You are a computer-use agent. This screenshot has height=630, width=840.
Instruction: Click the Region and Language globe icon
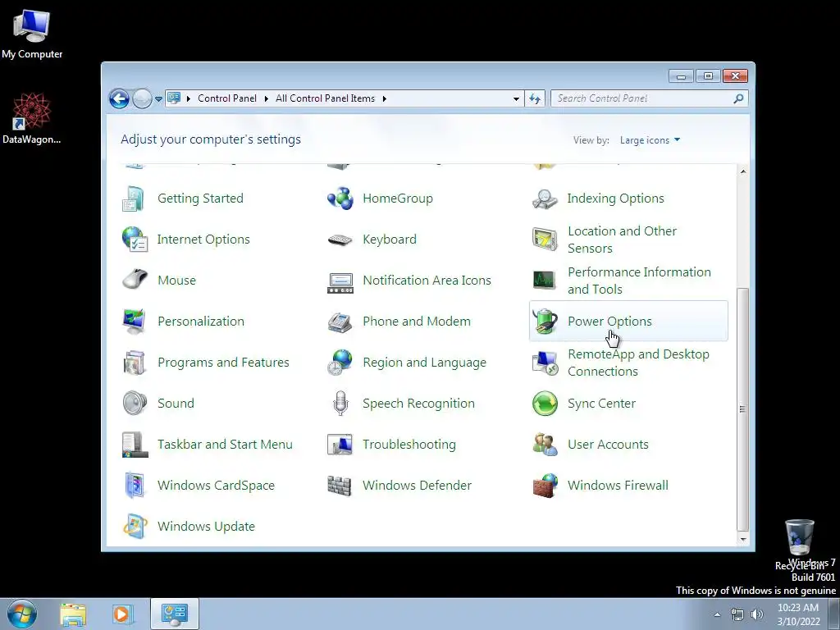340,362
